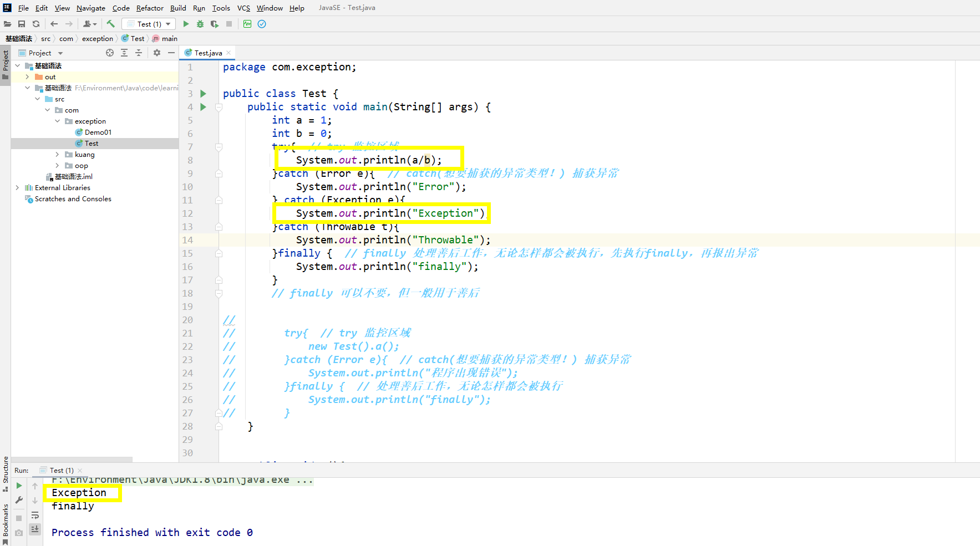Locate the opened file in Project tree

[110, 53]
